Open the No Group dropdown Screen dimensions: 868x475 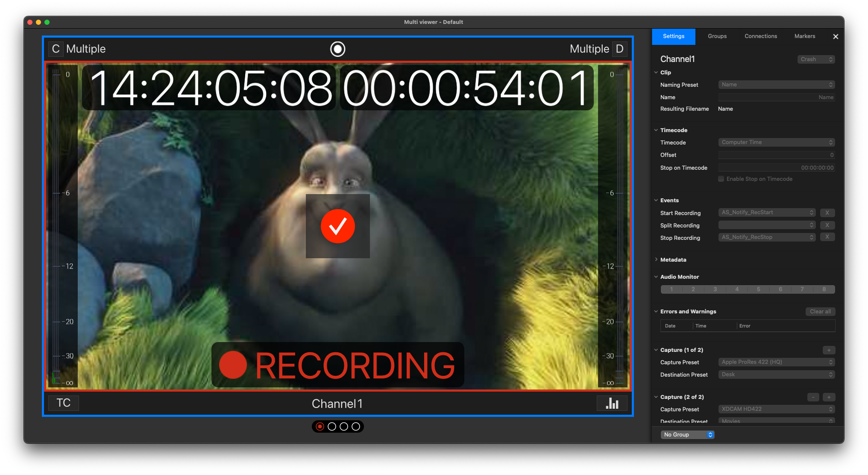click(x=687, y=434)
